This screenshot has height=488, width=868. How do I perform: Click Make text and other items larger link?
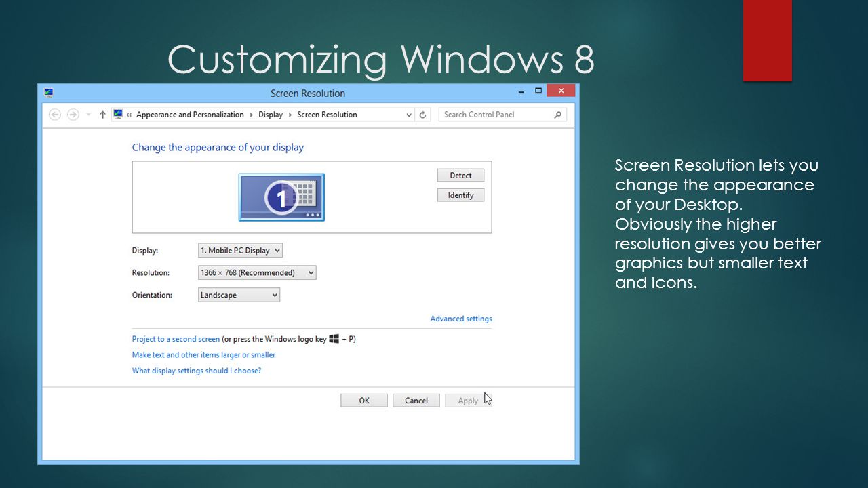203,354
